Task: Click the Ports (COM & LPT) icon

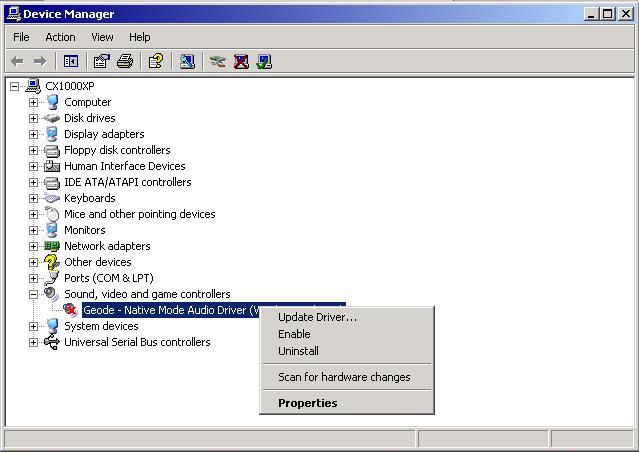Action: tap(52, 278)
